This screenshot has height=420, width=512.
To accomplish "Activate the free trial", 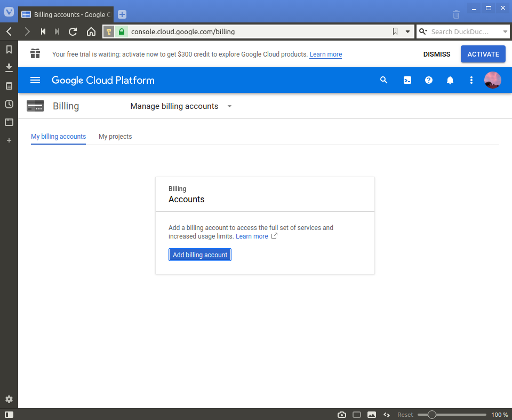I will (483, 54).
